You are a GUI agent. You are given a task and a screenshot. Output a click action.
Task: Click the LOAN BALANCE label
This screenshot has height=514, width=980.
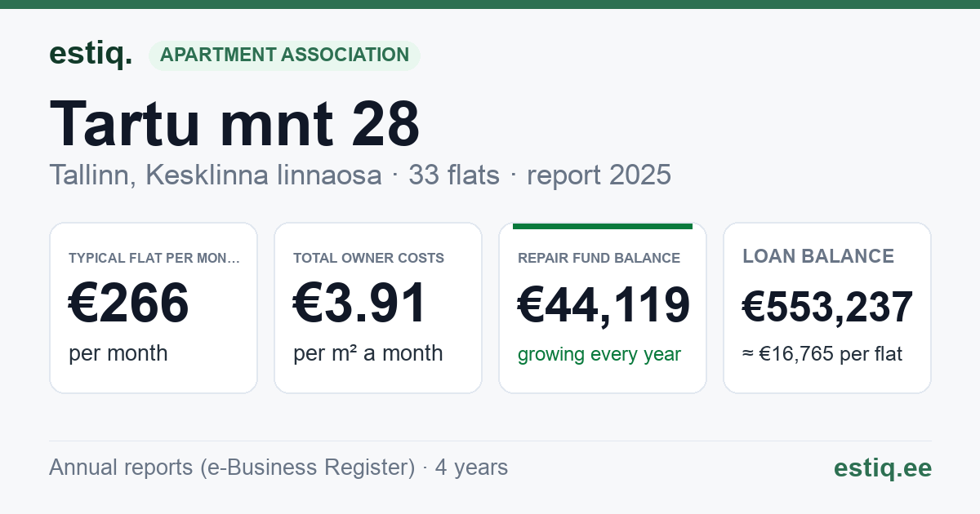818,256
